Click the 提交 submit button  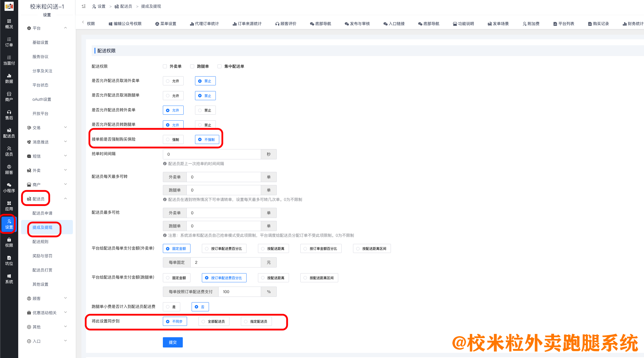(173, 342)
